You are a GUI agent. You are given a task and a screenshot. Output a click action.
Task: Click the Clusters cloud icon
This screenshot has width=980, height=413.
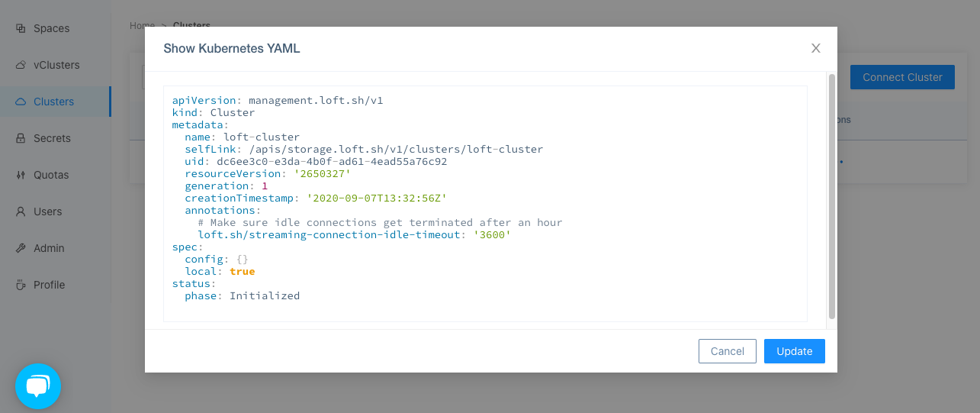(x=21, y=102)
